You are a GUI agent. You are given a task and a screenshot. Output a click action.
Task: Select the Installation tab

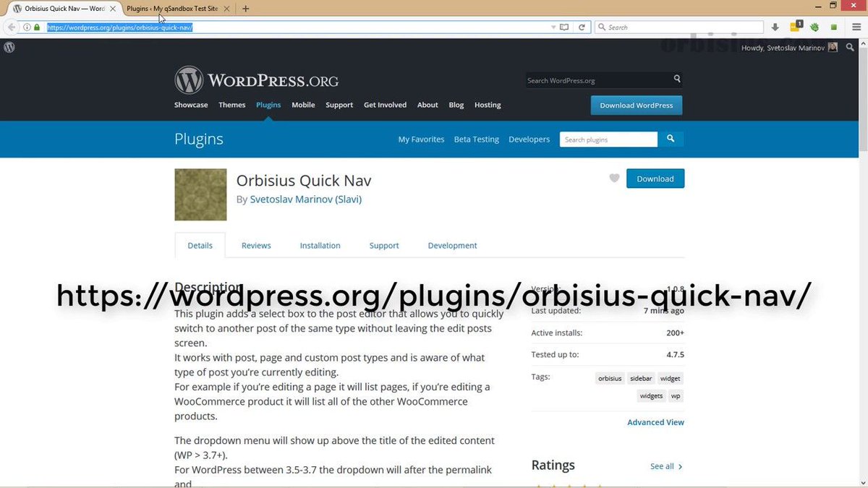[320, 246]
